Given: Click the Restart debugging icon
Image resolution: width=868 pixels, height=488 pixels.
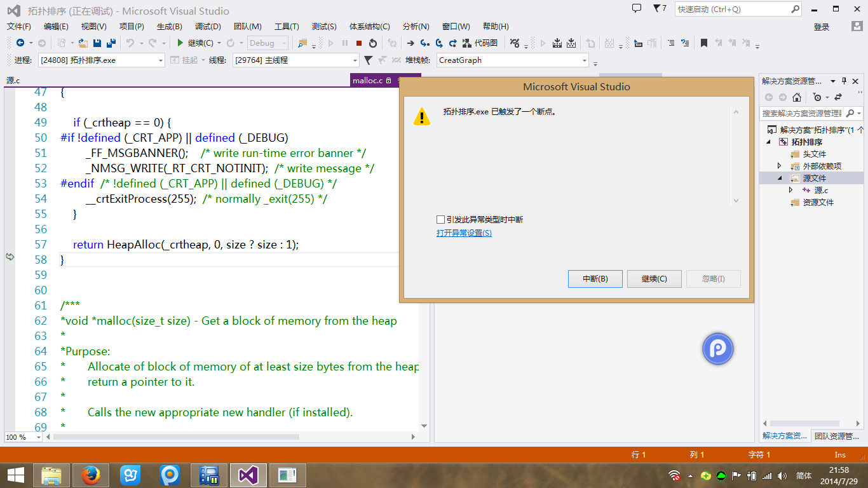Looking at the screenshot, I should tap(373, 43).
